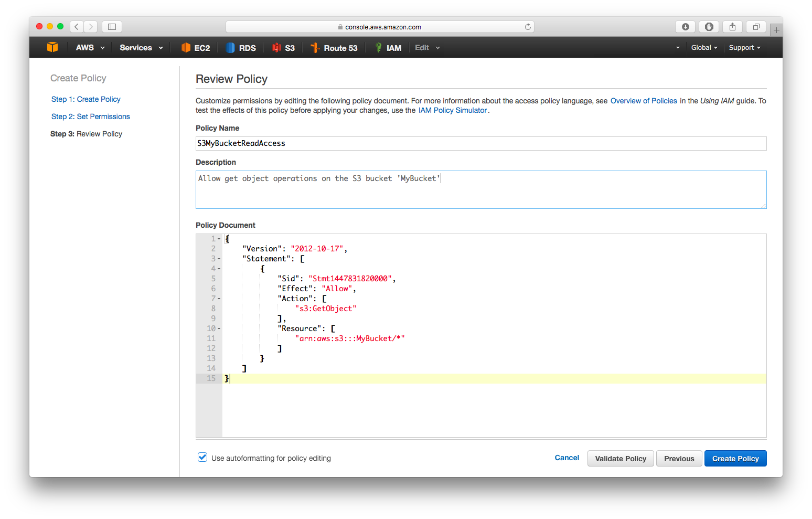Open the RDS service shortcut
812x519 pixels.
coord(241,48)
